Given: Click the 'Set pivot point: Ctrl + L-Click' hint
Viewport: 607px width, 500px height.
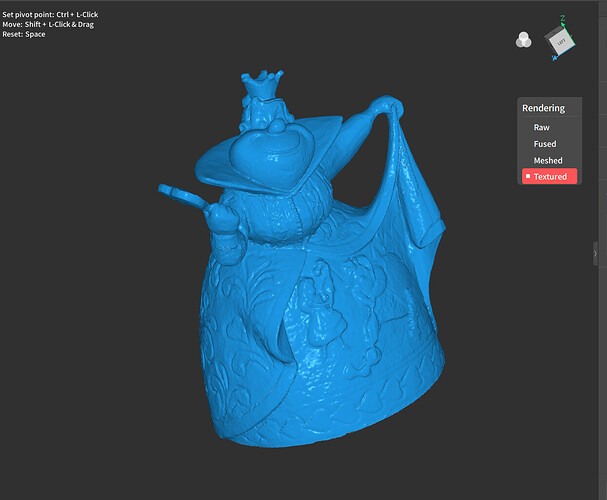Looking at the screenshot, I should click(x=50, y=15).
